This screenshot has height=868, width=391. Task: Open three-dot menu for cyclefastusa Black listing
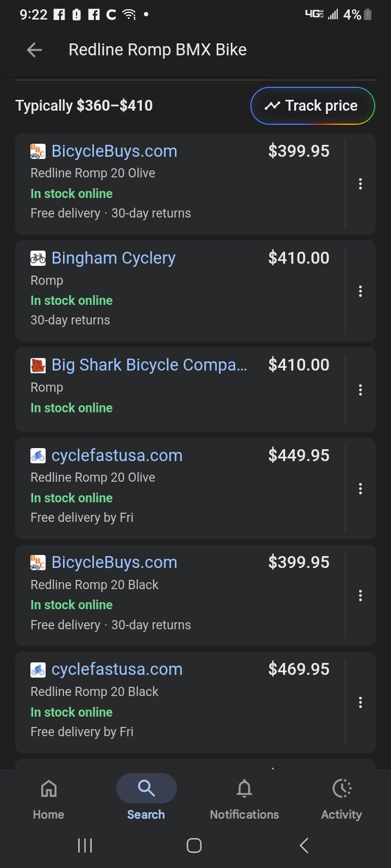tap(360, 703)
